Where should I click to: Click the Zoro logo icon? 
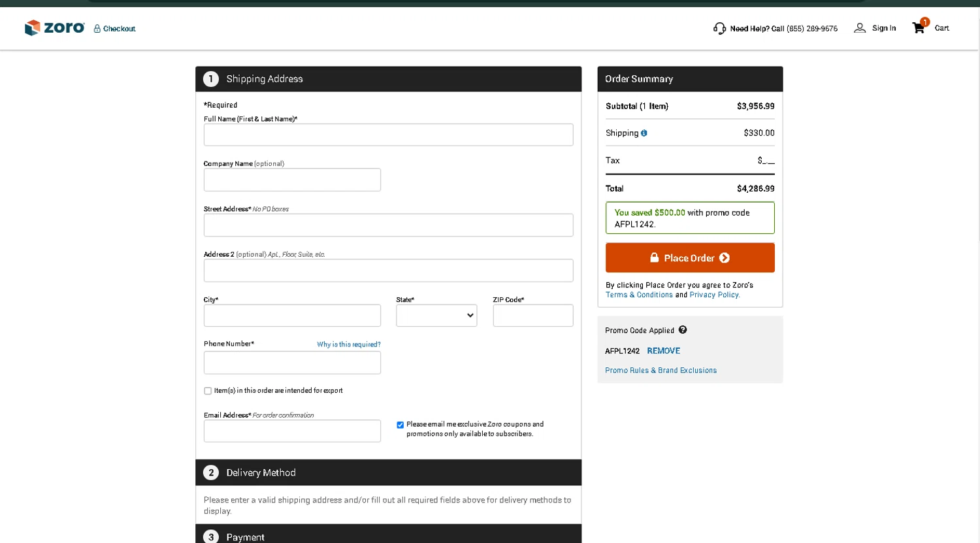point(32,27)
